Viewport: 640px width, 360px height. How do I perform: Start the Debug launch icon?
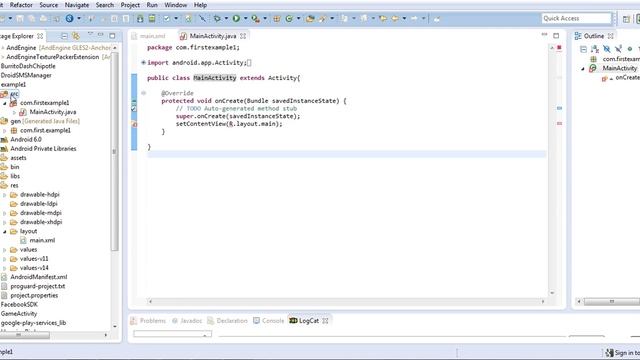click(217, 18)
